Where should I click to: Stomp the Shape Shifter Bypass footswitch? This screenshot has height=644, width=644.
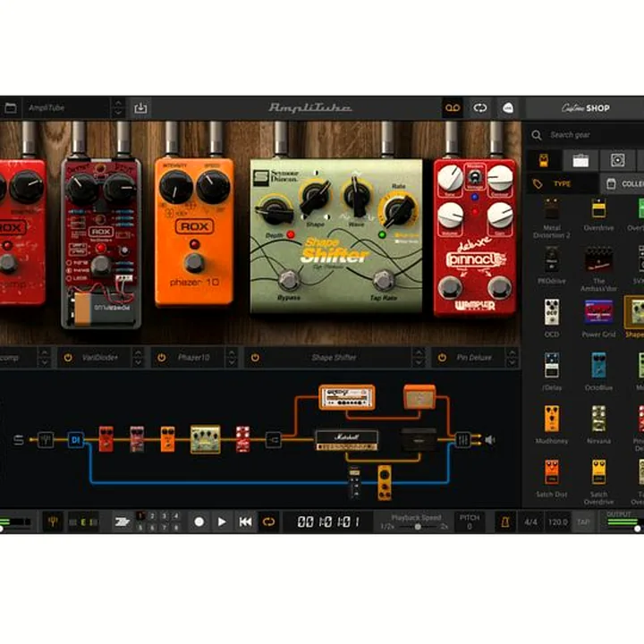click(x=289, y=280)
